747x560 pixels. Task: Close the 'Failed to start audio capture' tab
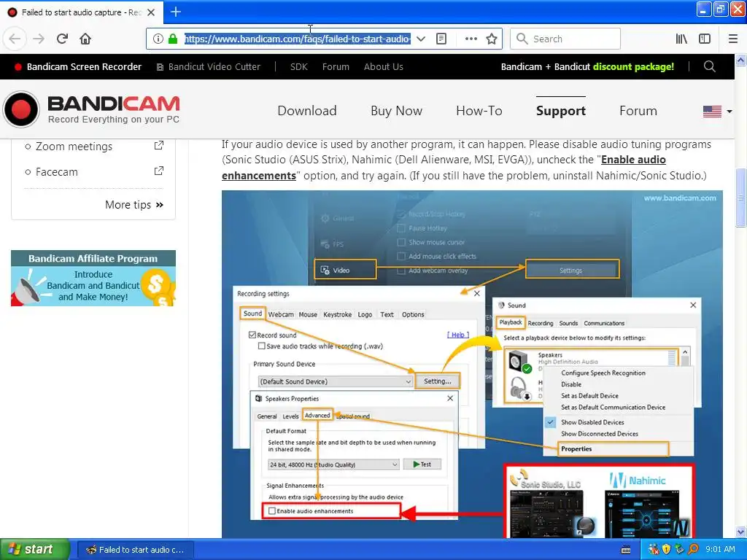(x=151, y=12)
